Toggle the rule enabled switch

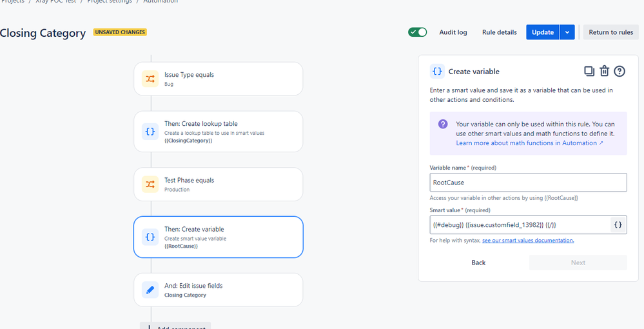coord(417,32)
